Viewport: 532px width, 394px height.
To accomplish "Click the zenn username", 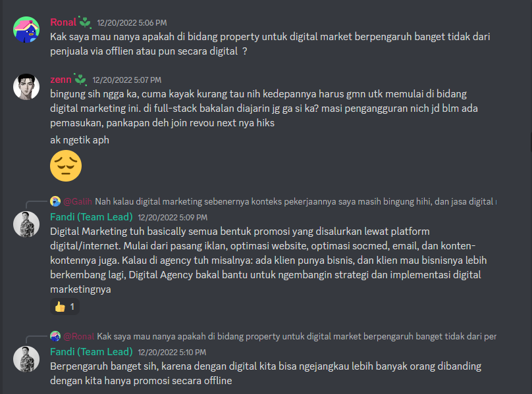I will click(61, 80).
